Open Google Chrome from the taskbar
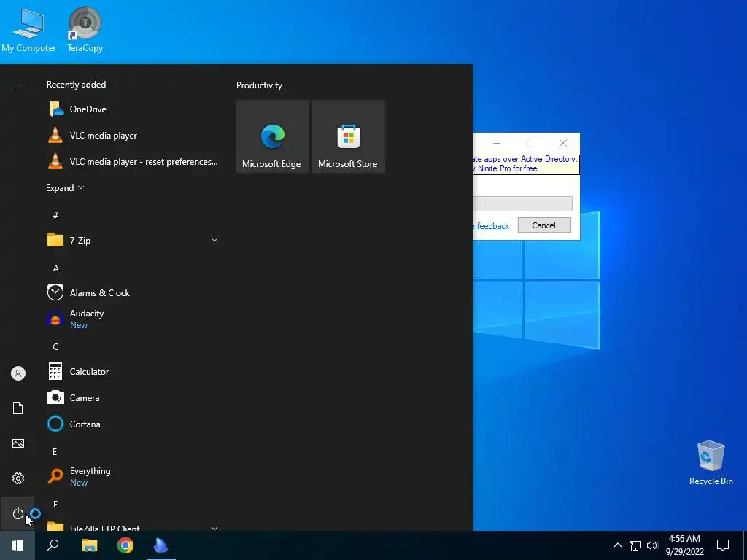Image resolution: width=747 pixels, height=560 pixels. (125, 545)
